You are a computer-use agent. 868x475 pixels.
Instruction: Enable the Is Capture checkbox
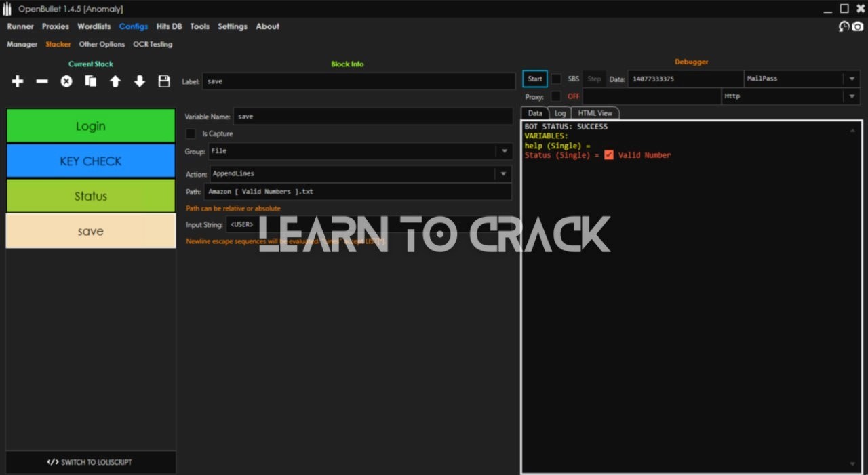coord(191,134)
